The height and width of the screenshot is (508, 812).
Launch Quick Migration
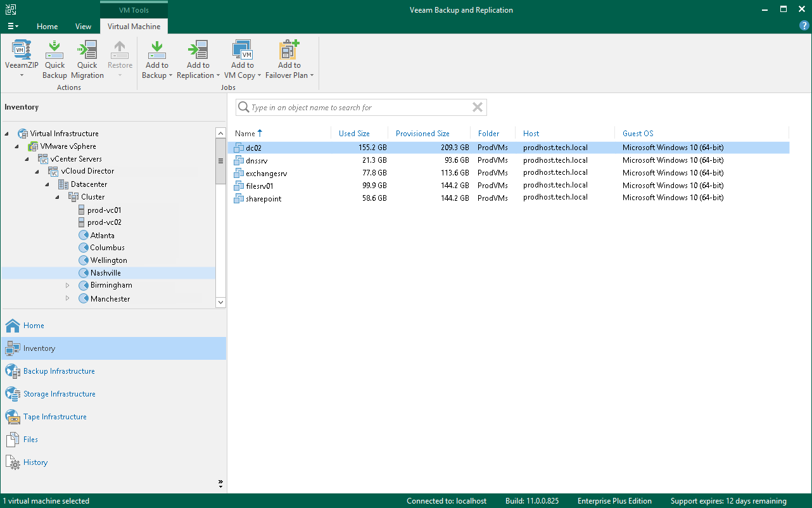pos(87,60)
